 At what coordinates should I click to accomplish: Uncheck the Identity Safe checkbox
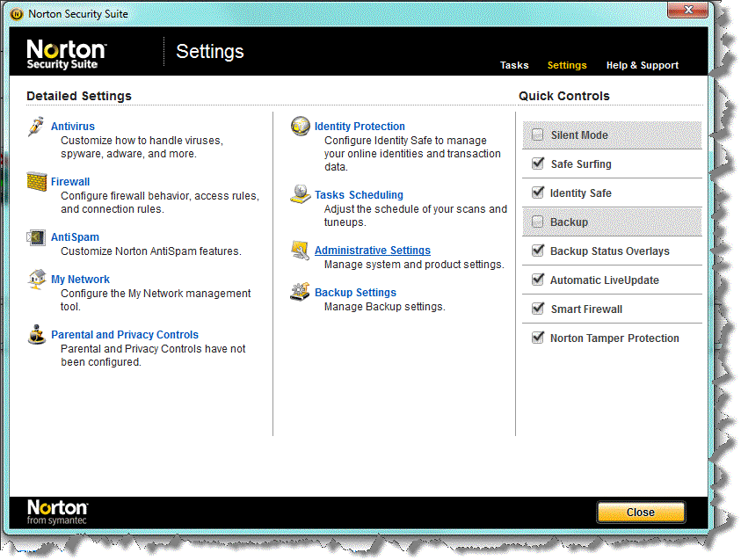tap(538, 193)
